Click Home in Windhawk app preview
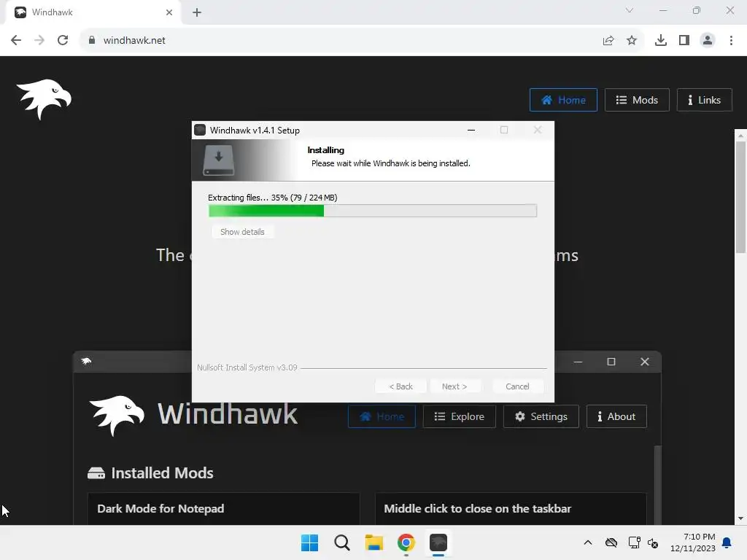747x560 pixels. click(382, 416)
